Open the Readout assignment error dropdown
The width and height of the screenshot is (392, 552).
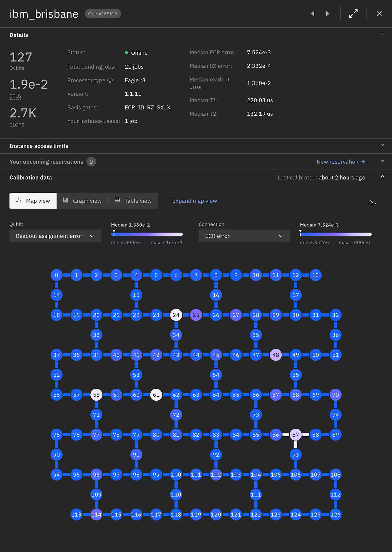(x=55, y=236)
